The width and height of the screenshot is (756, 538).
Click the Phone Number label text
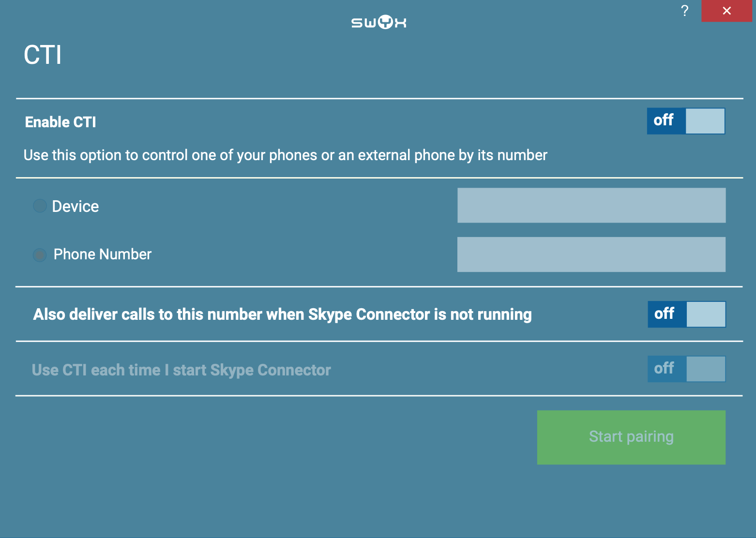(103, 254)
